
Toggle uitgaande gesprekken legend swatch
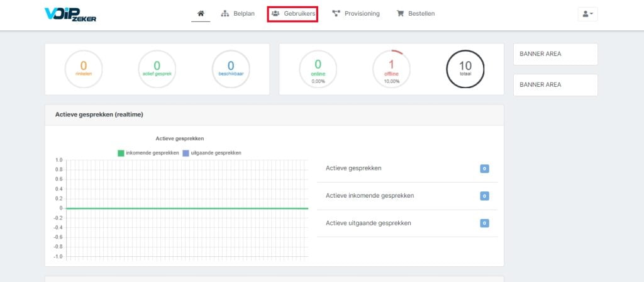pos(186,153)
